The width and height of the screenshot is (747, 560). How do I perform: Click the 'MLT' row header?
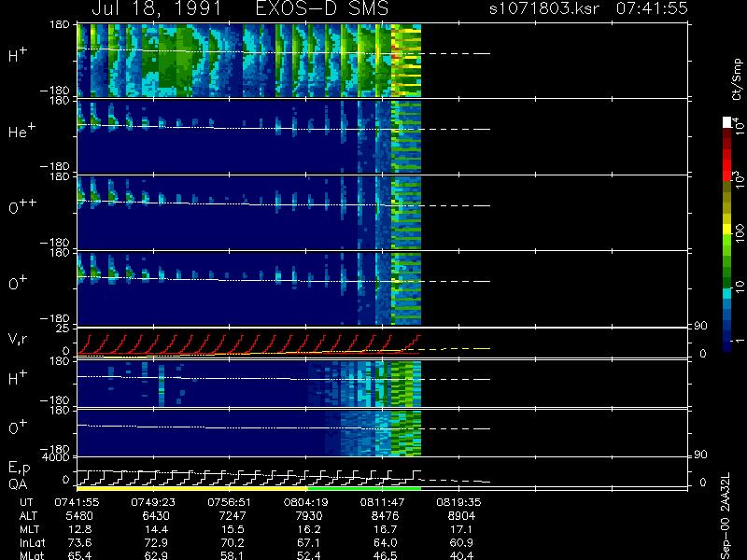coord(29,529)
